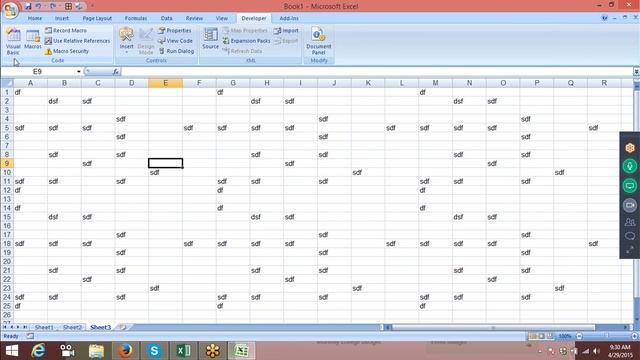Click cell E10 containing sdf
The height and width of the screenshot is (360, 640).
coord(165,172)
